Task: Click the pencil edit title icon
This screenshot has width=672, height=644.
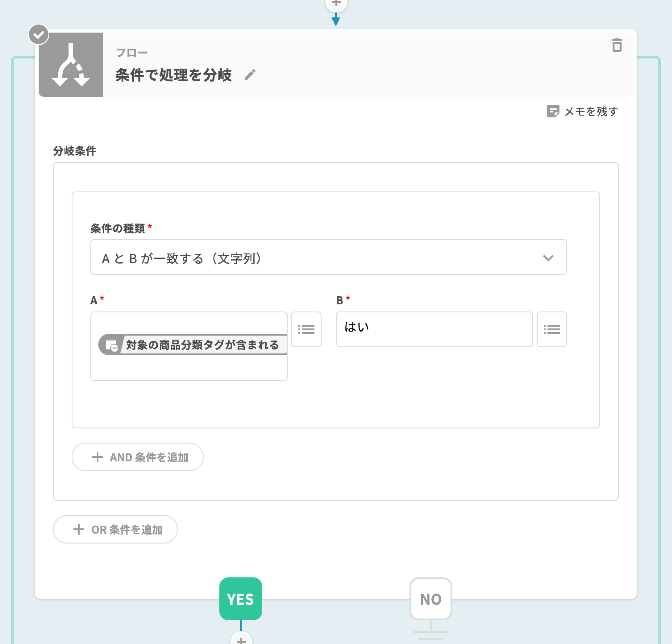Action: coord(250,75)
